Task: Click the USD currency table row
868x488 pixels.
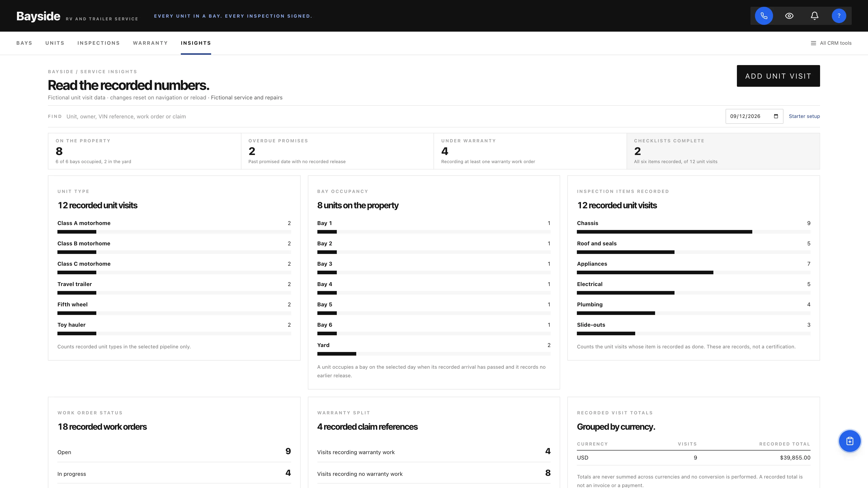Action: 693,458
